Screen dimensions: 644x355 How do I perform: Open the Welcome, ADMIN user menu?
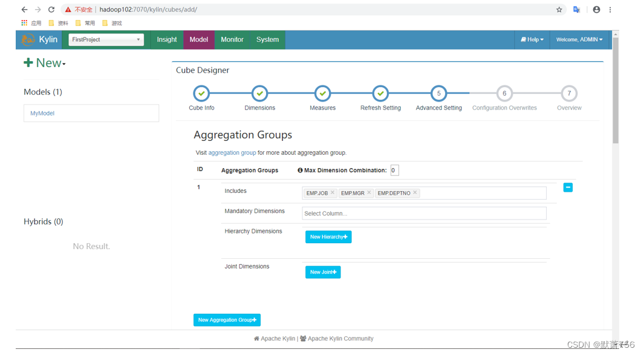click(579, 39)
